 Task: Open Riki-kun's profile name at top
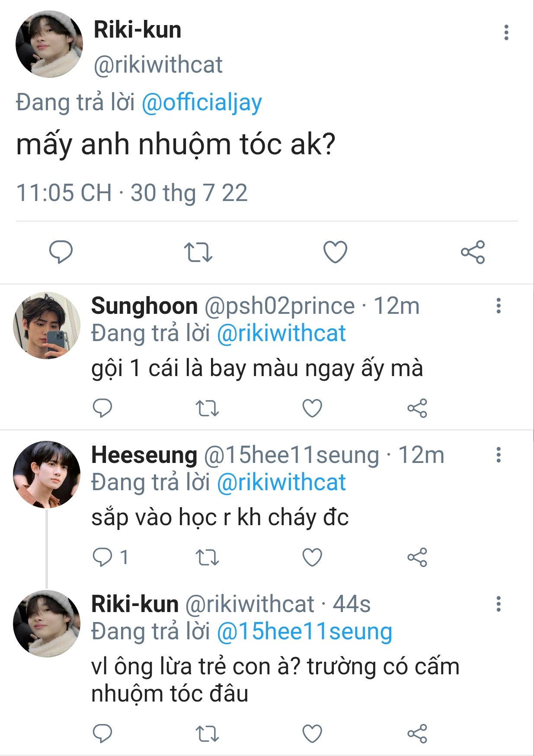(x=137, y=30)
